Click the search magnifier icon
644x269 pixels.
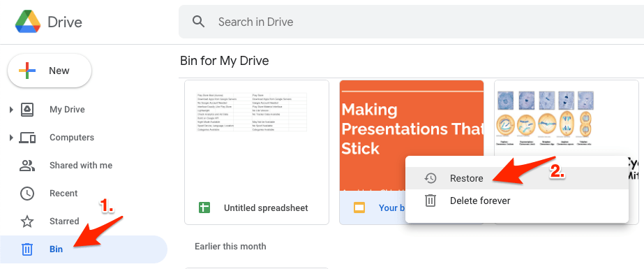pyautogui.click(x=199, y=22)
